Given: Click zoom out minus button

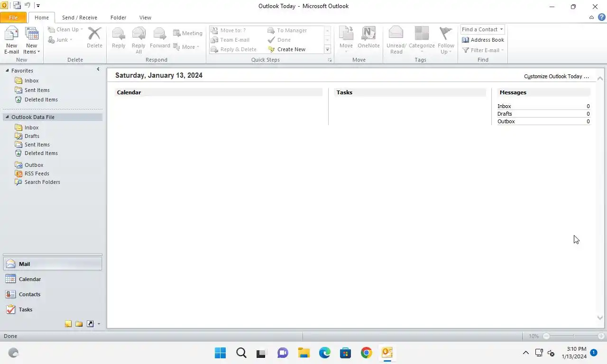Looking at the screenshot, I should point(546,336).
